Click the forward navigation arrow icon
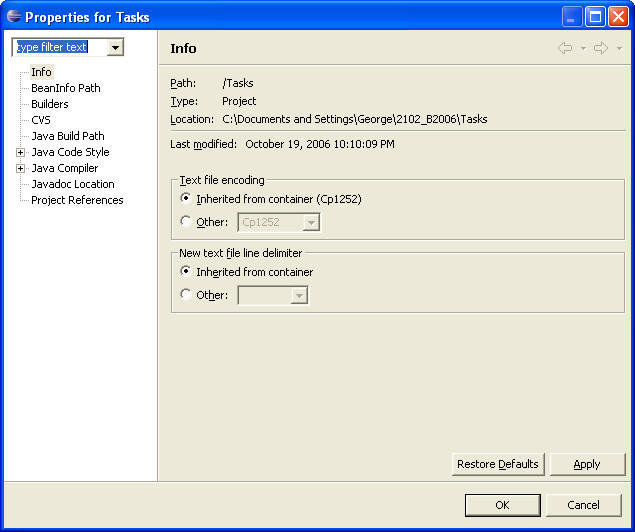 coord(601,48)
